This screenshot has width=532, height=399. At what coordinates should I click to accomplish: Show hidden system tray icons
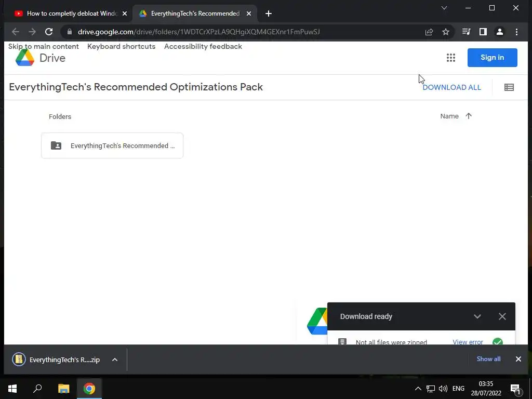[418, 389]
